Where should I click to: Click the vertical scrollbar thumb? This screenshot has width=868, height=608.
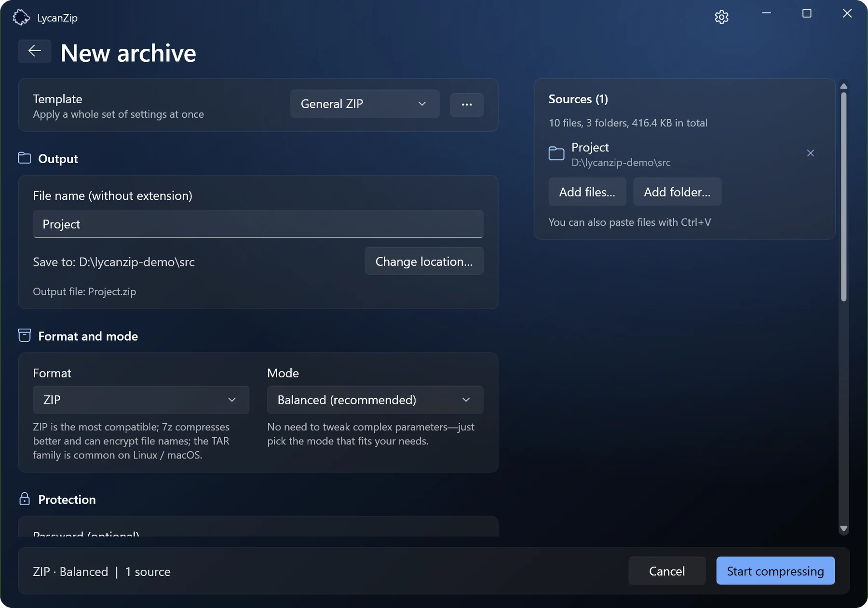tap(843, 196)
